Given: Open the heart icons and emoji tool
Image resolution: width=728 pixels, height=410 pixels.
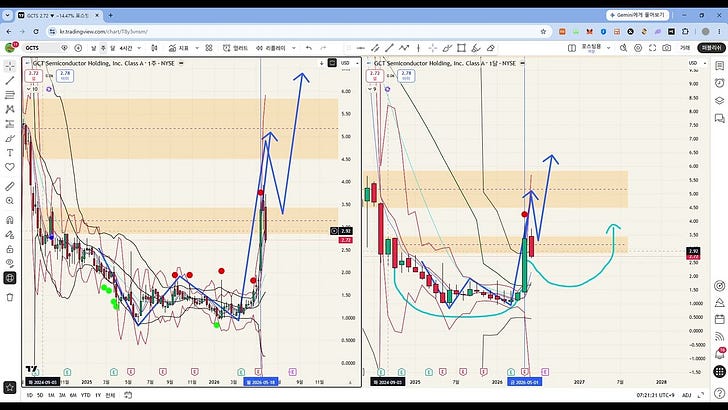Looking at the screenshot, I should (10, 167).
